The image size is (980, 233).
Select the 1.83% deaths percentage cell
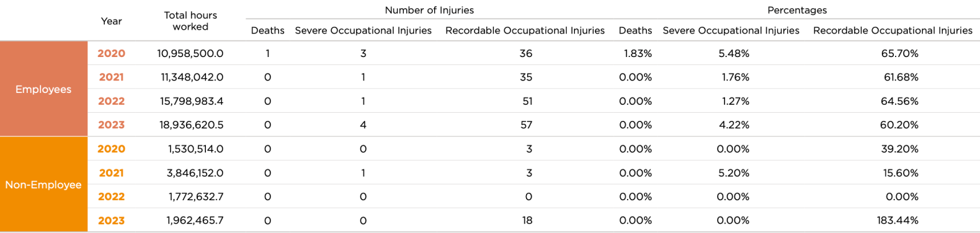tap(638, 53)
